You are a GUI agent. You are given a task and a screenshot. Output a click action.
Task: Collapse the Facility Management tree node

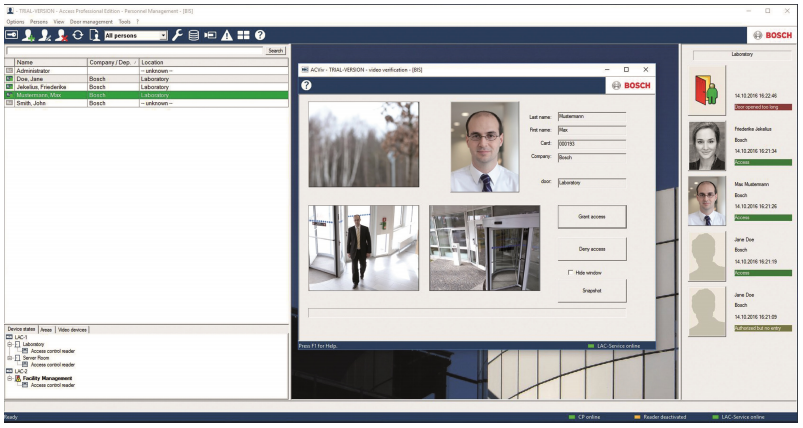(10, 378)
